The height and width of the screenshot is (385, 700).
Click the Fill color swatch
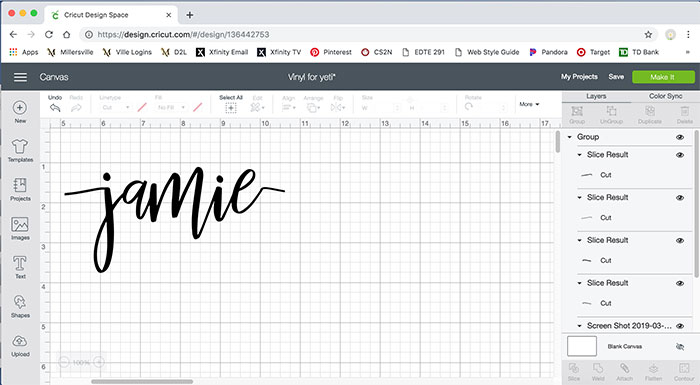198,108
